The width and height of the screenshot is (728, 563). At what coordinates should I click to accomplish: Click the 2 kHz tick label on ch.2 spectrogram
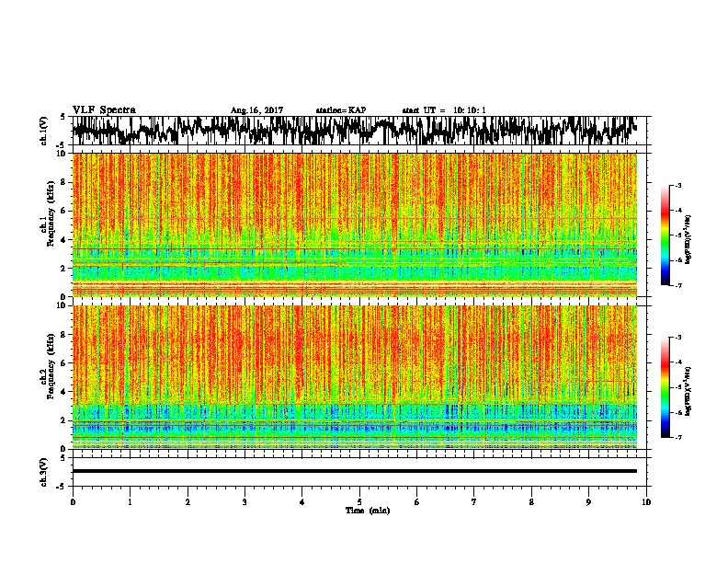point(64,420)
